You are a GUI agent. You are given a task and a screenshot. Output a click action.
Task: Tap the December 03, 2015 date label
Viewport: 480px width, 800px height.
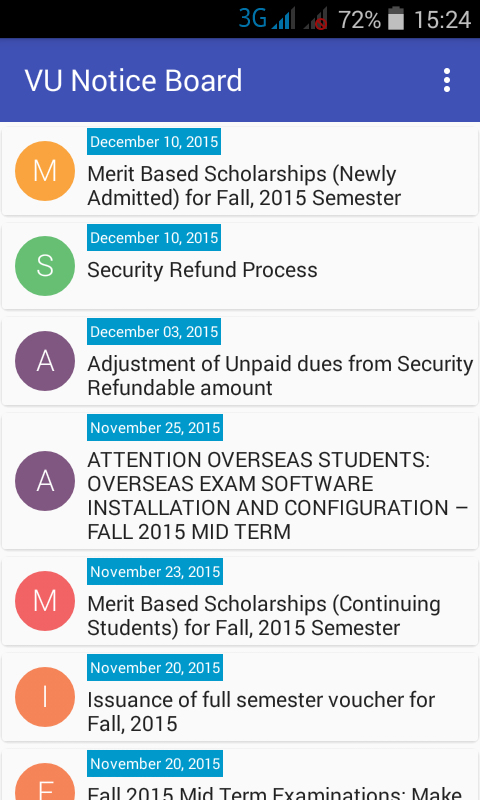(x=154, y=332)
